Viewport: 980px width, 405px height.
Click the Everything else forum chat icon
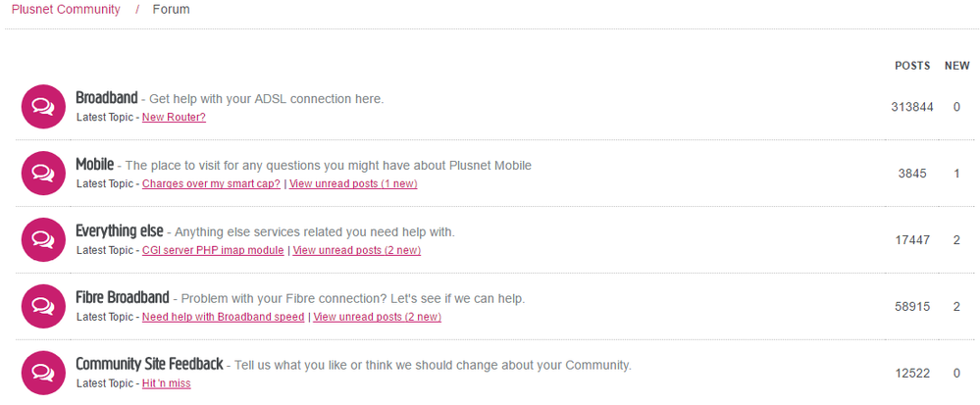[42, 240]
